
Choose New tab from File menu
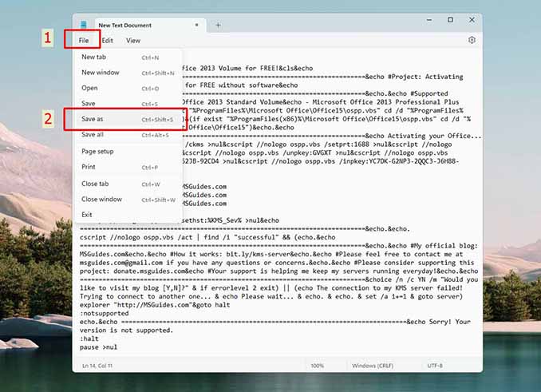coord(128,57)
